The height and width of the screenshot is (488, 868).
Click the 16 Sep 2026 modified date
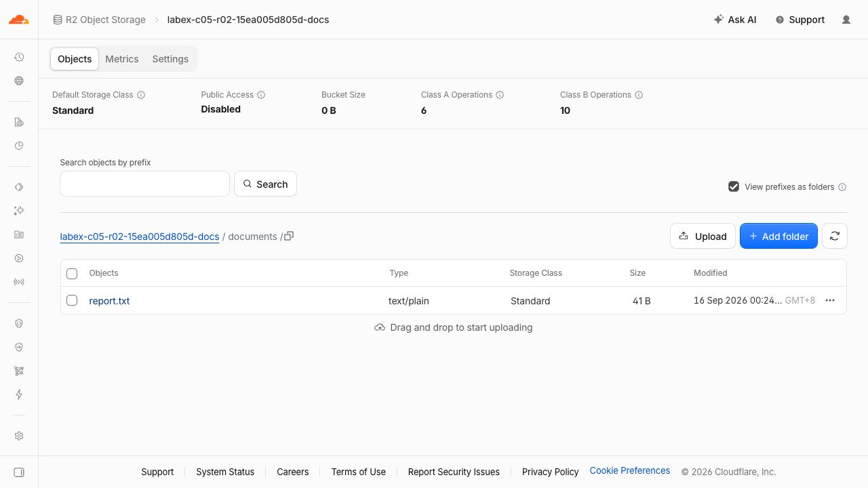(x=738, y=300)
